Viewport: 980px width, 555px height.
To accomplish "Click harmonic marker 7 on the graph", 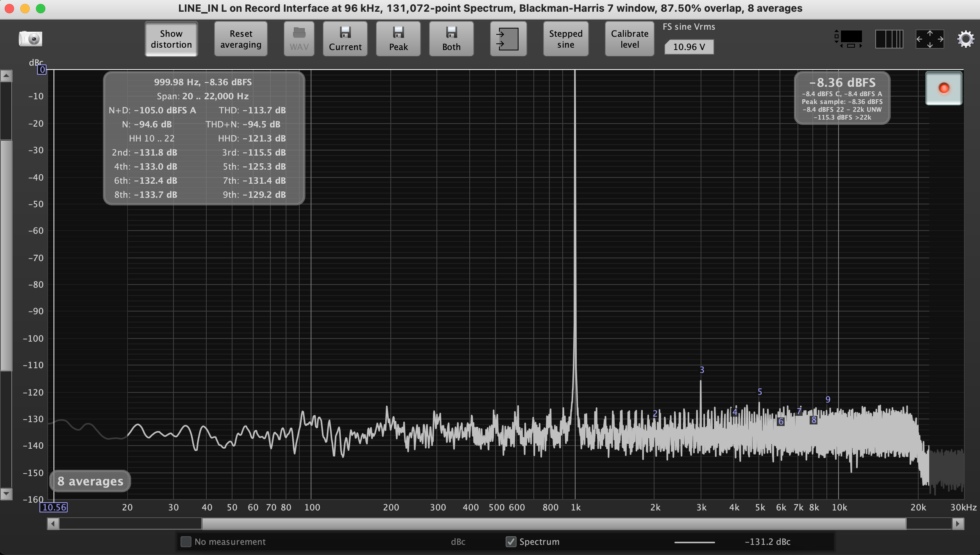I will tap(799, 411).
